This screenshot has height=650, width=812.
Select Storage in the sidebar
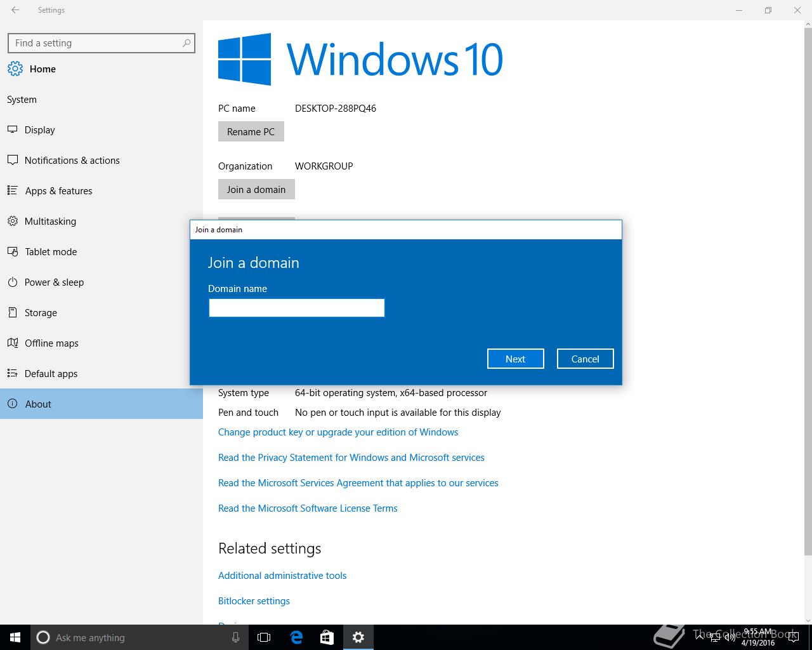pos(101,312)
